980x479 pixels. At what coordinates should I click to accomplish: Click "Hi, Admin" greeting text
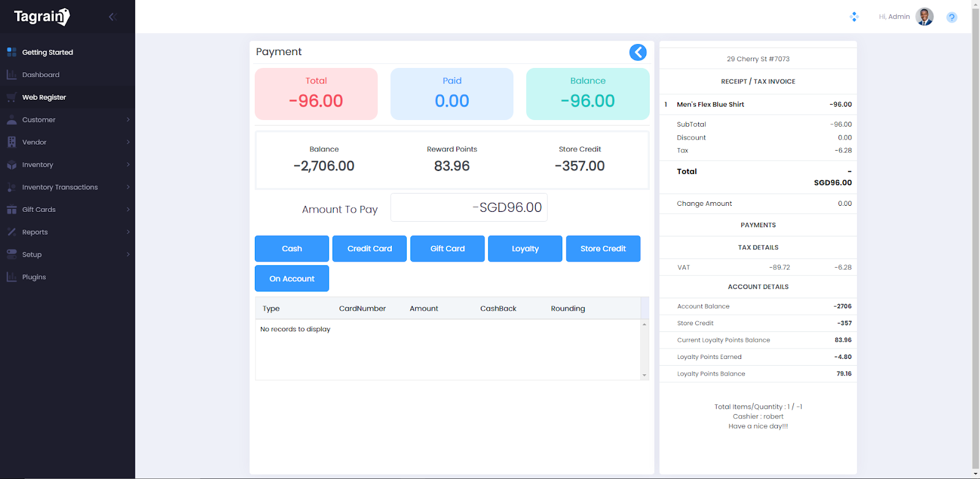pyautogui.click(x=894, y=17)
